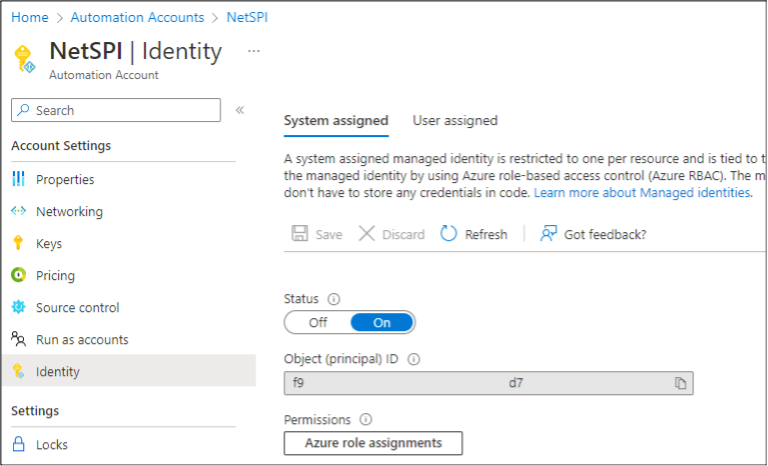This screenshot has width=768, height=466.
Task: Select the On status option
Action: click(x=382, y=322)
